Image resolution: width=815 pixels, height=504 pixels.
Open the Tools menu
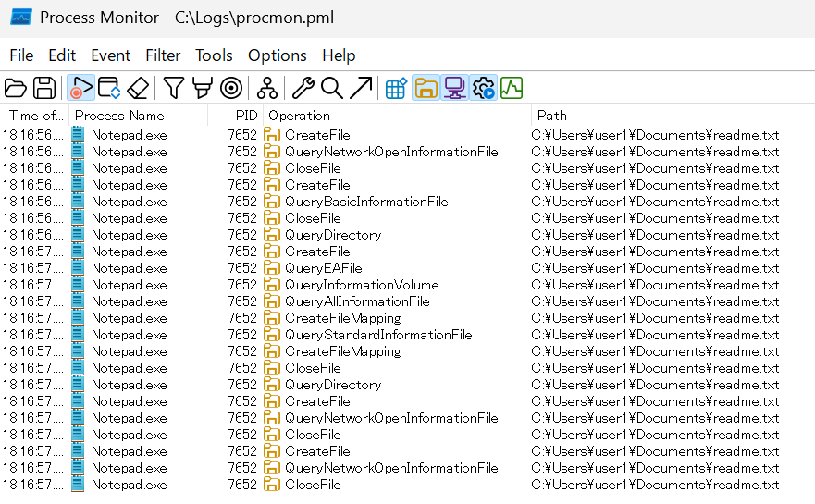214,55
